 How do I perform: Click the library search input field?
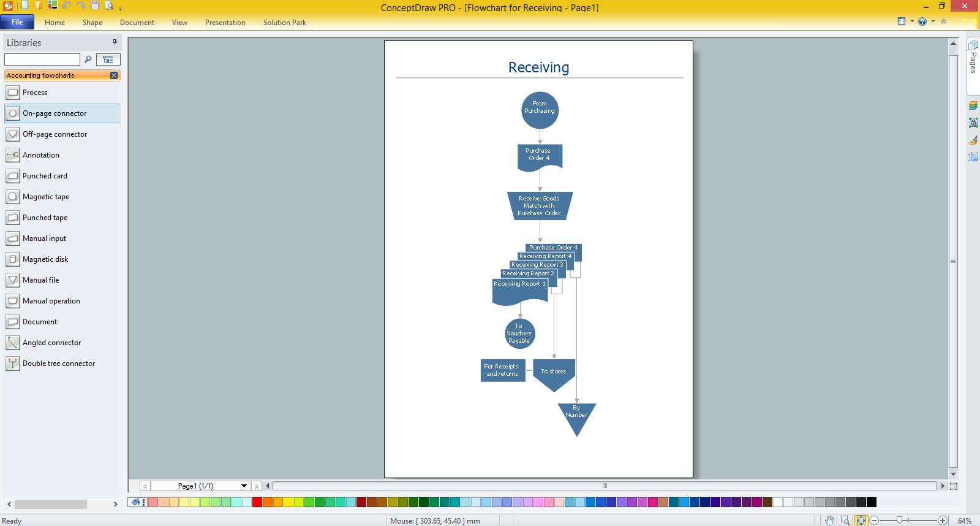tap(42, 59)
